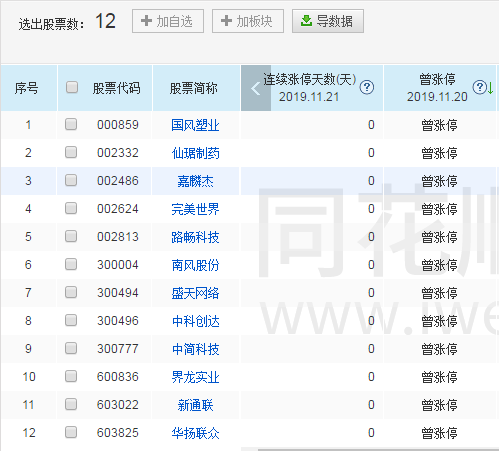Check the box for stock 300004
Screen dimensions: 499x451
[x=71, y=264]
